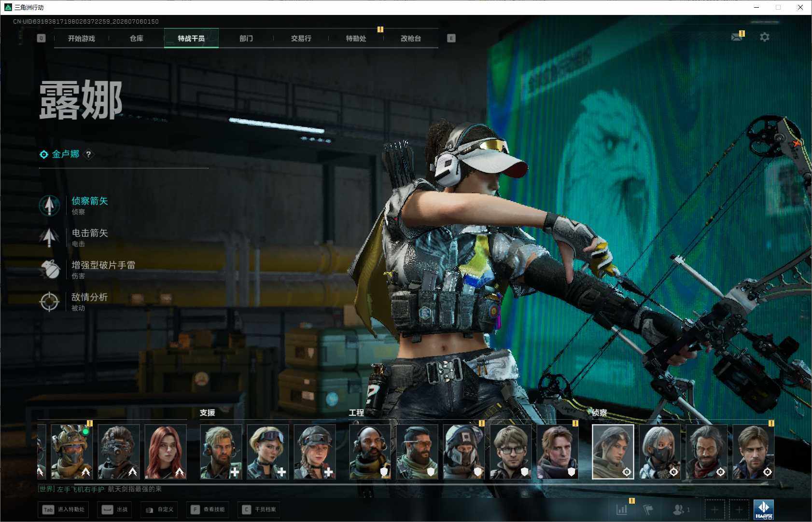
Task: Switch to the 开始游戏 tab
Action: tap(82, 39)
